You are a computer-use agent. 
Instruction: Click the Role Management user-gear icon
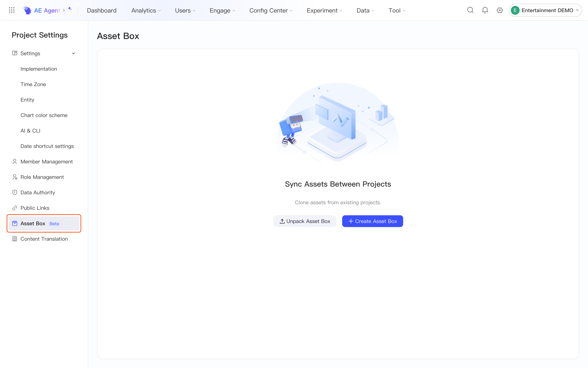click(15, 177)
